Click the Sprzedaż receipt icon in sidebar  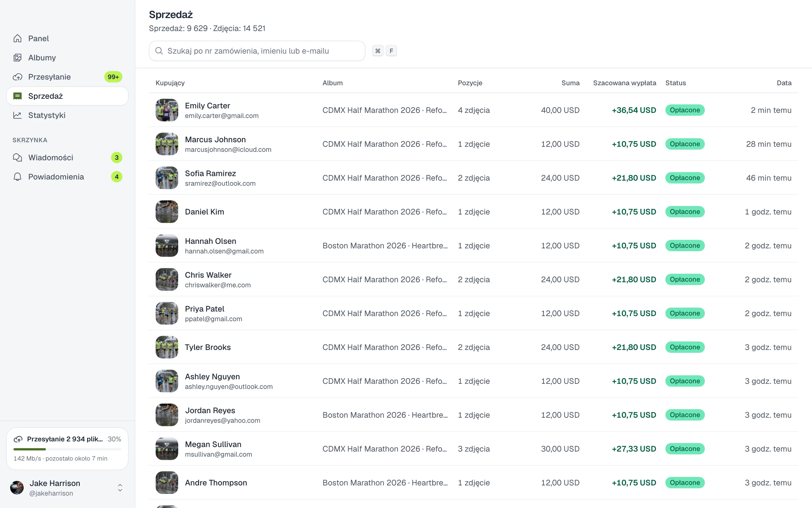tap(17, 96)
